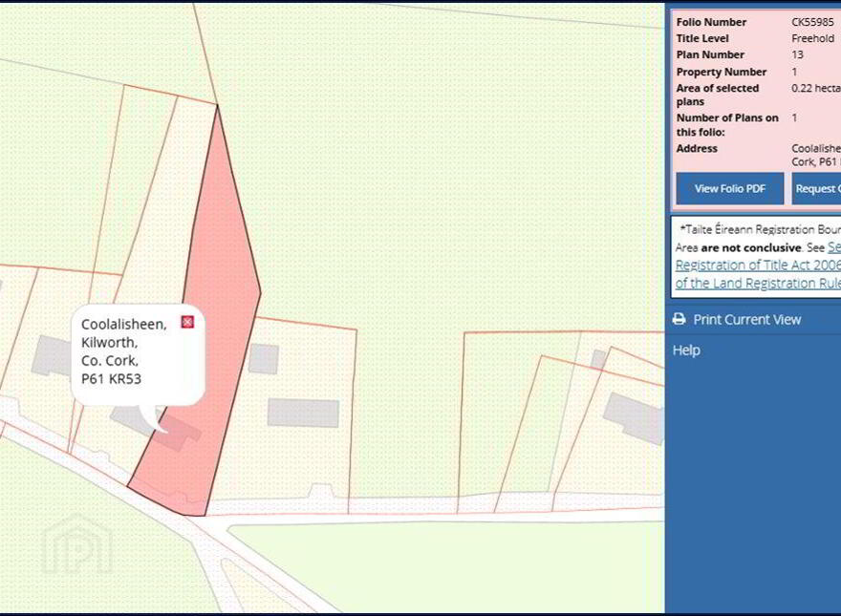The height and width of the screenshot is (616, 841).
Task: Follow the Land Registration Rules link
Action: pyautogui.click(x=758, y=283)
